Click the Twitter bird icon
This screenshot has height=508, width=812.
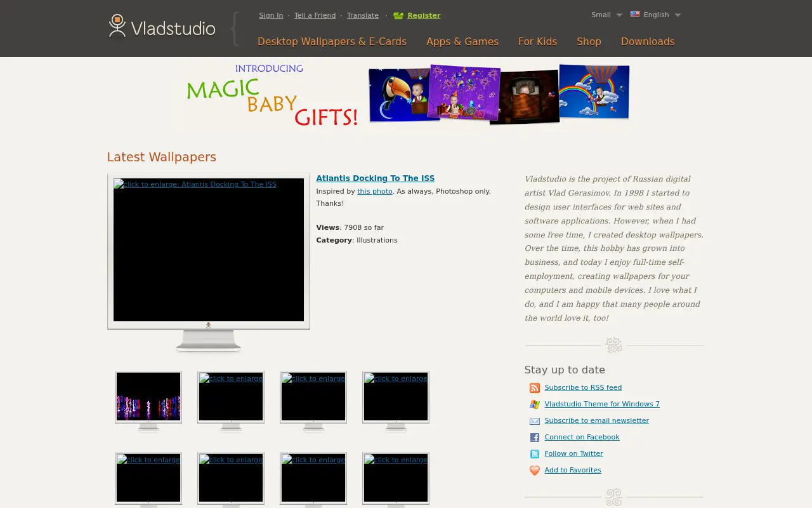point(534,454)
